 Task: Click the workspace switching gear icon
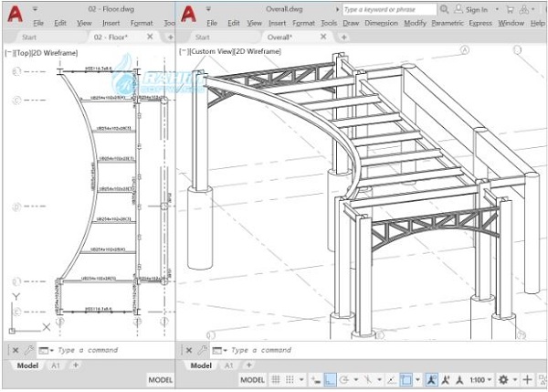501,379
